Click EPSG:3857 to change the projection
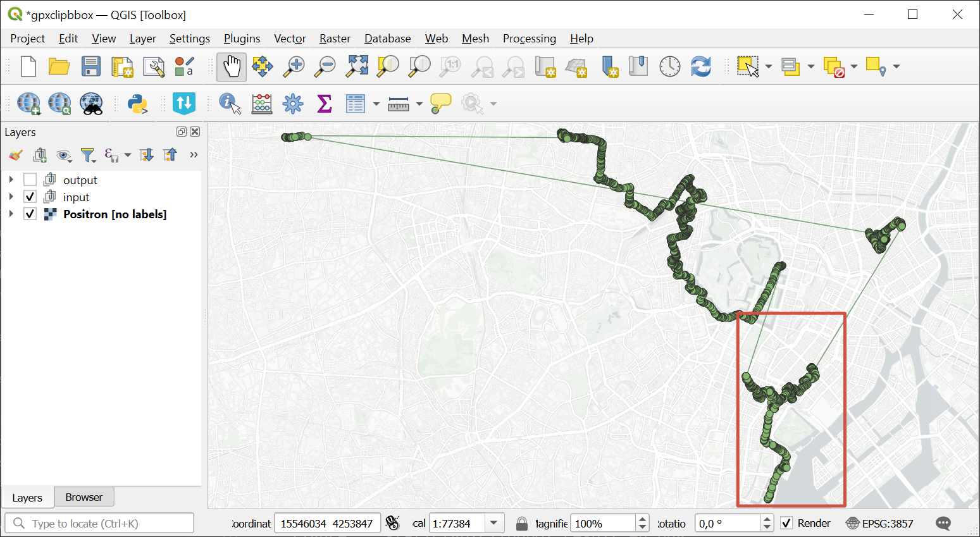Screen dimensions: 980x537 click(x=888, y=523)
